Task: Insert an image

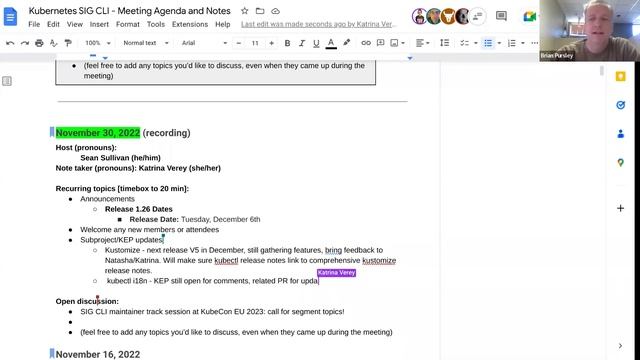Action: pos(394,43)
